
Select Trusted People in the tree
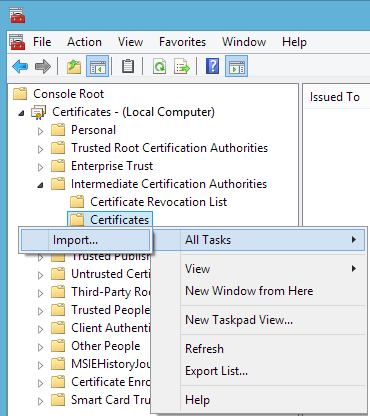pos(110,310)
